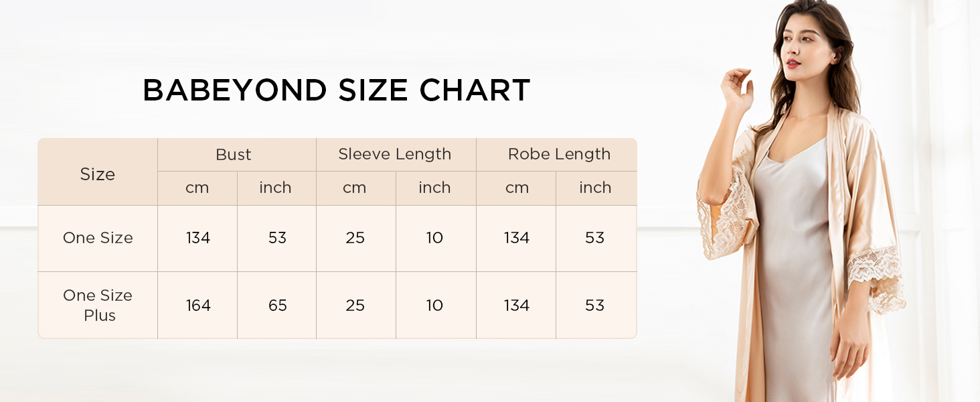980x402 pixels.
Task: Click the Bust column header
Action: click(x=234, y=154)
